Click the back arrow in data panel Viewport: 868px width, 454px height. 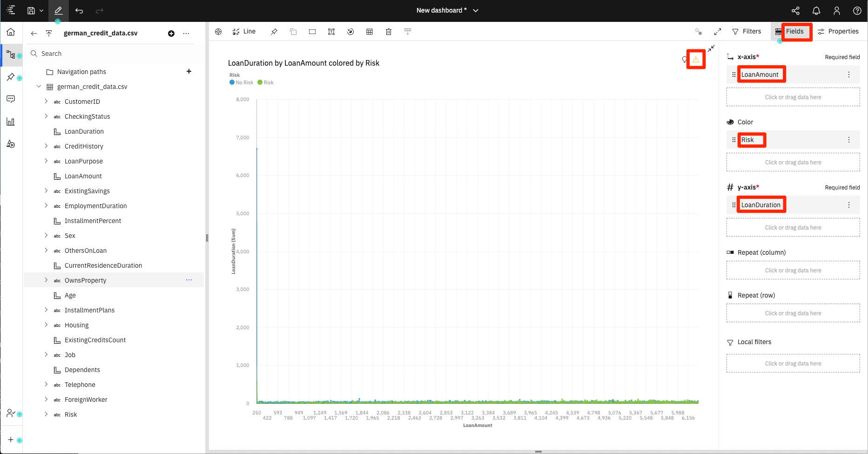click(x=34, y=33)
